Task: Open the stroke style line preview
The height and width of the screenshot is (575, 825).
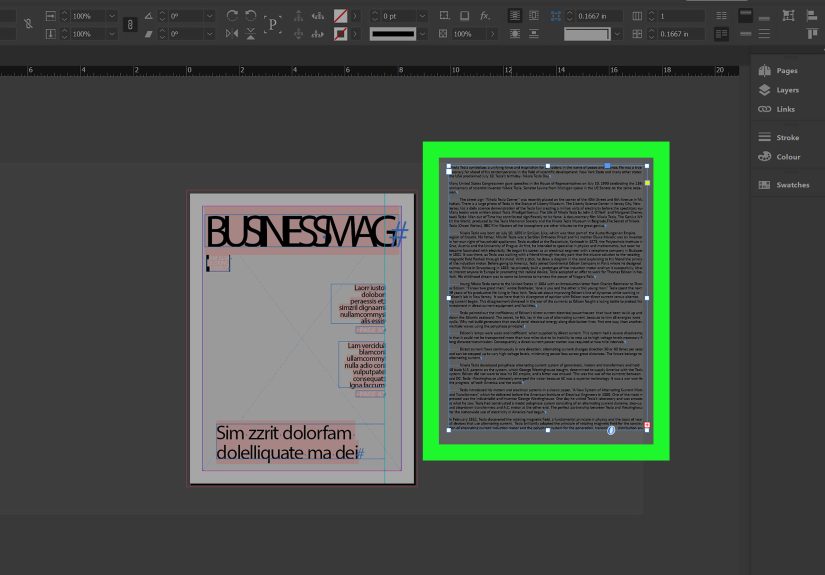Action: point(393,34)
